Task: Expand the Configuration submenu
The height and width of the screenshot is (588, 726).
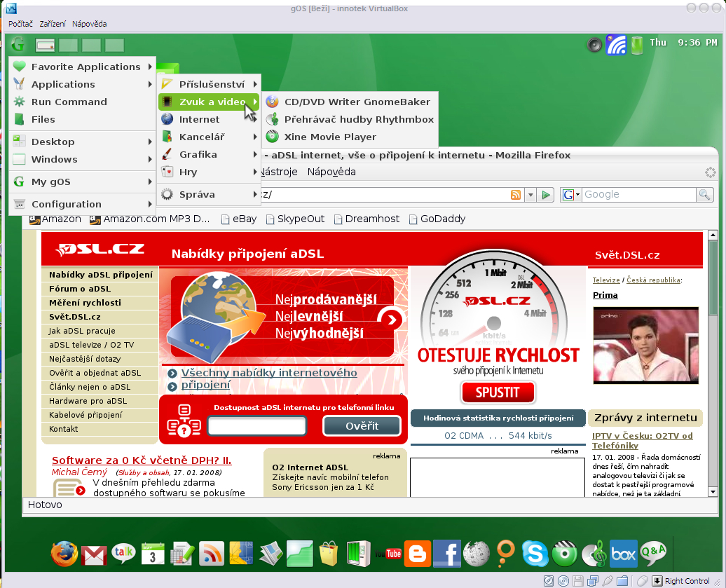Action: pyautogui.click(x=83, y=204)
